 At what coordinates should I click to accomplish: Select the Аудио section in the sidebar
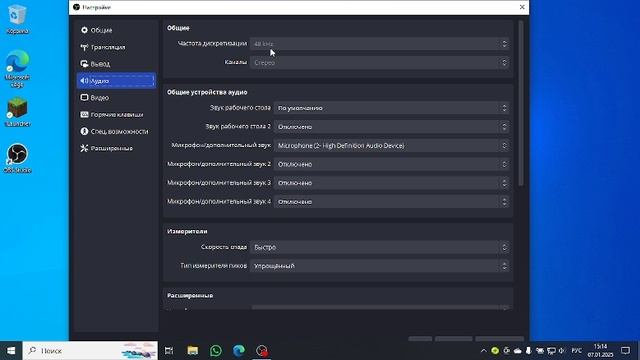pyautogui.click(x=116, y=81)
